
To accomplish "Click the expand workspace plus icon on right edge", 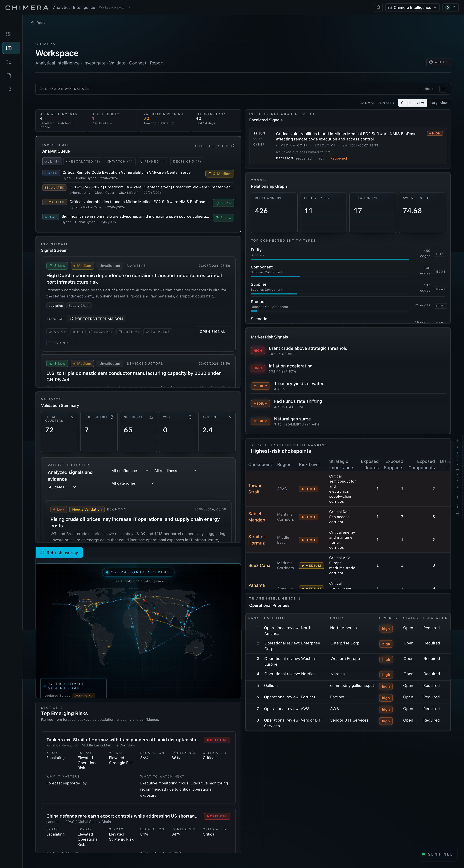I will click(458, 440).
